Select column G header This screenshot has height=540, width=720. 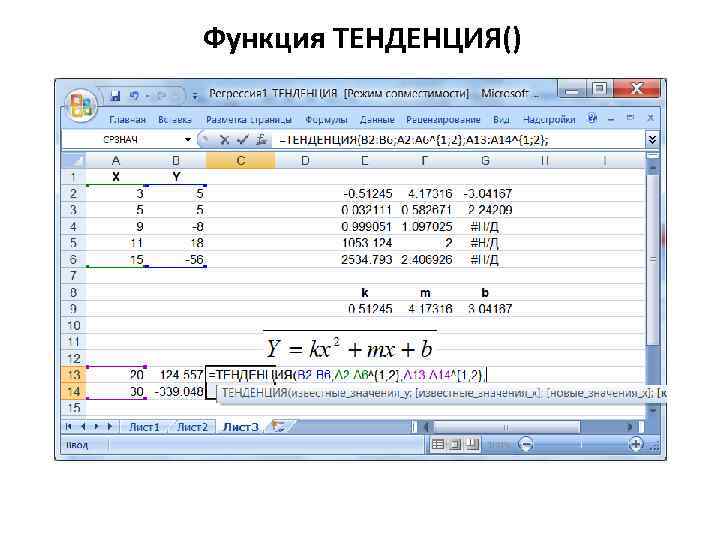tap(485, 161)
